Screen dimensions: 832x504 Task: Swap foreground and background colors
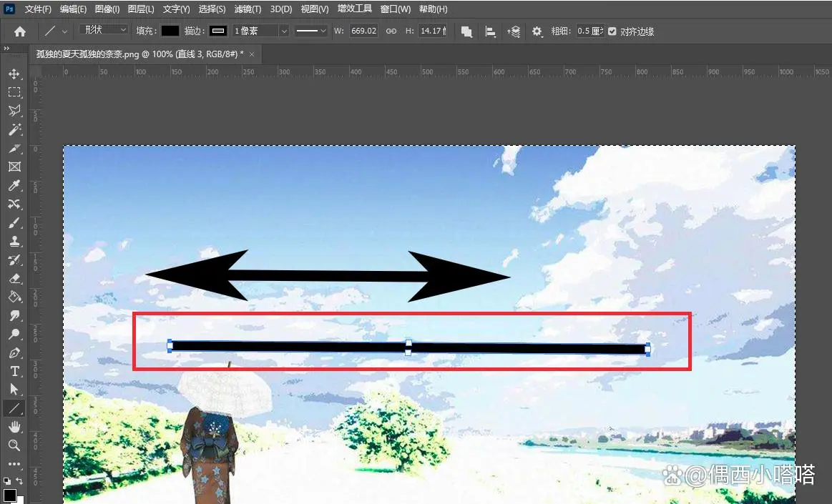[19, 481]
